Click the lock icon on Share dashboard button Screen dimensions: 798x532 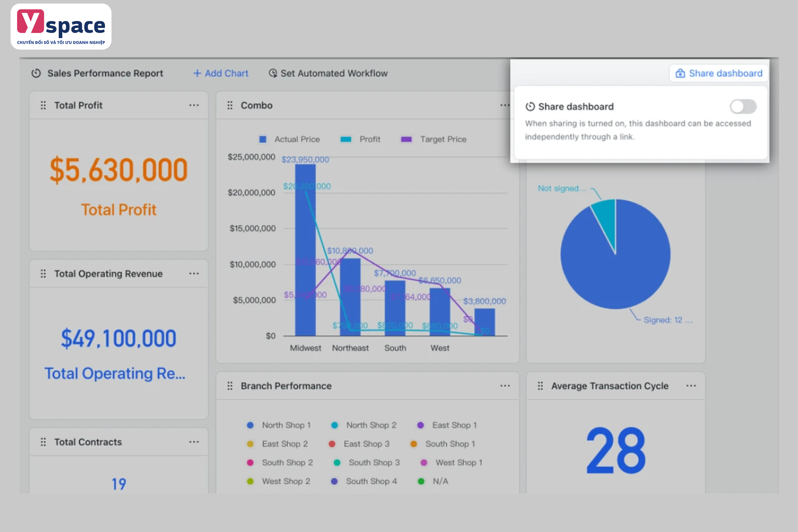click(x=680, y=73)
